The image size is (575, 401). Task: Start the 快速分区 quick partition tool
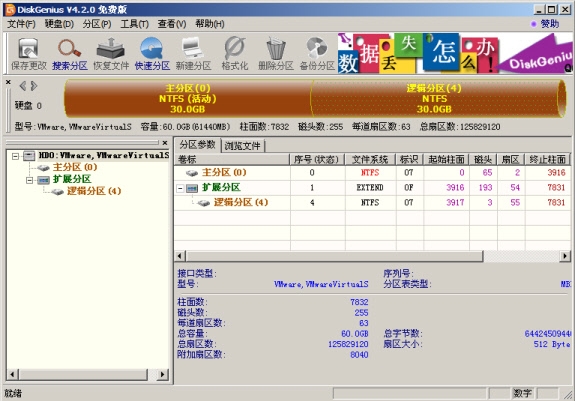(x=152, y=54)
